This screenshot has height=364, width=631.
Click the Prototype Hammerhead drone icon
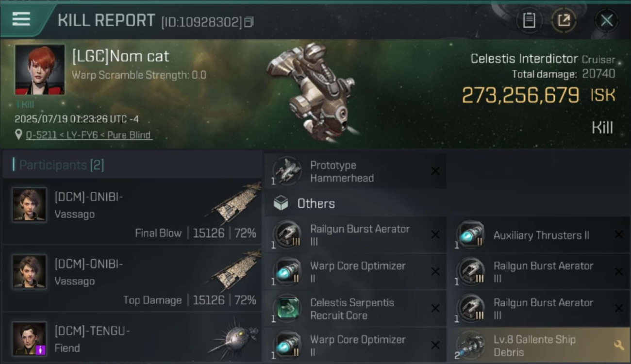(287, 171)
